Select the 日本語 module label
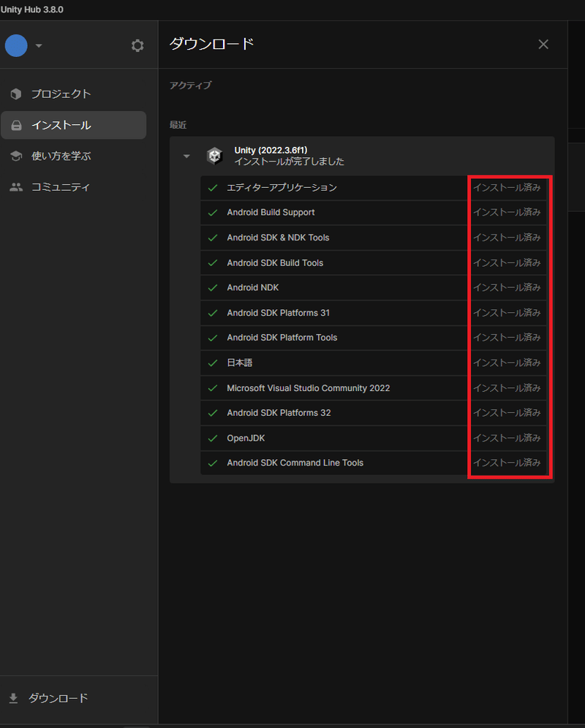 point(240,363)
